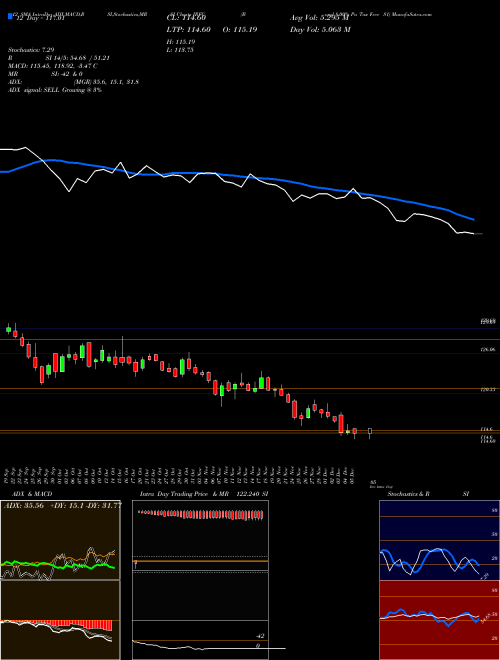Open the Stochastics blue mini chart
Screen dimensions: 500x660
point(439,540)
